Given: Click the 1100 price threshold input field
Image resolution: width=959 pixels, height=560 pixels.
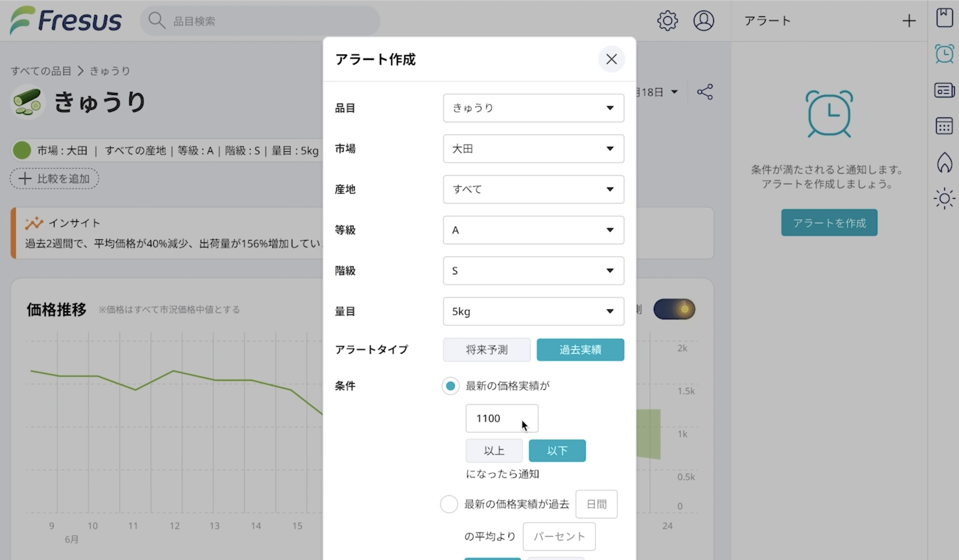Looking at the screenshot, I should pyautogui.click(x=501, y=418).
